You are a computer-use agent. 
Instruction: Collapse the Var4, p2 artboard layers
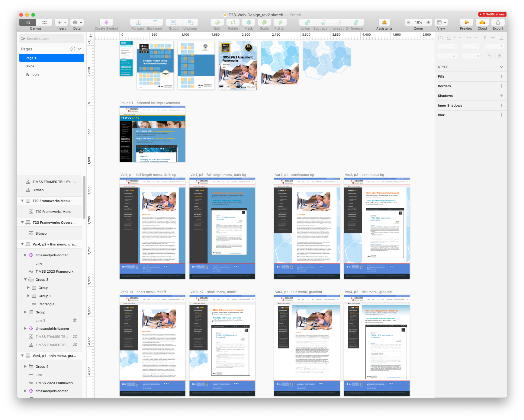22,244
